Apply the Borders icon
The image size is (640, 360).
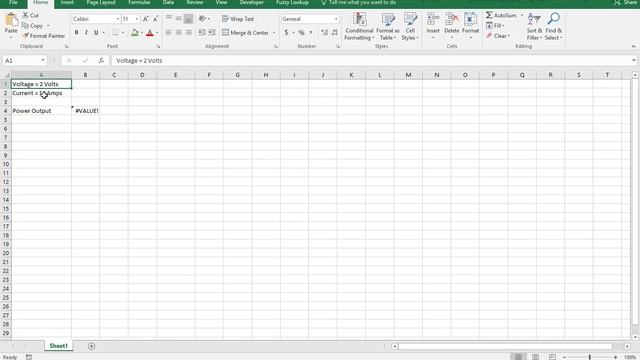coord(116,33)
